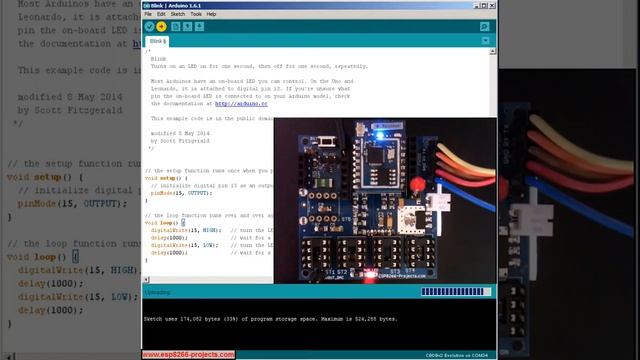
Task: Click the Upload arrow toolbar button
Action: tap(162, 27)
